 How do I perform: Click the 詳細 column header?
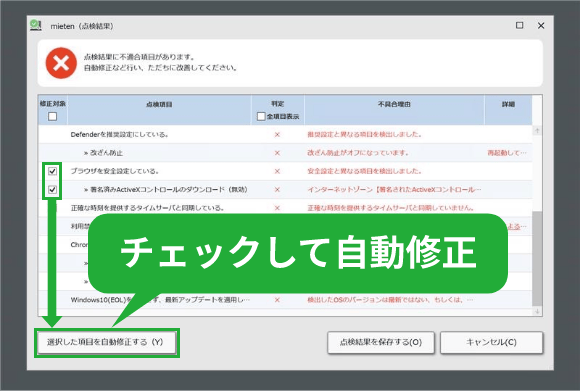508,110
